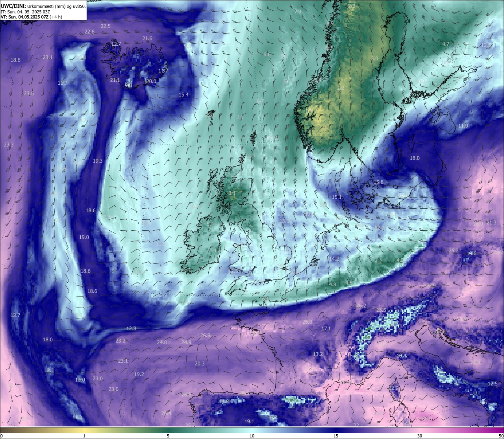Click the map value 22.5
Image resolution: width=504 pixels, height=439 pixels.
pos(106,26)
